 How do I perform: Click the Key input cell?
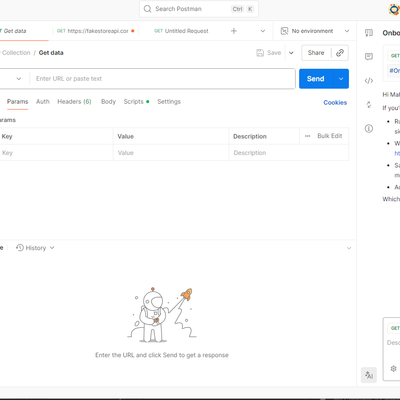pos(56,153)
